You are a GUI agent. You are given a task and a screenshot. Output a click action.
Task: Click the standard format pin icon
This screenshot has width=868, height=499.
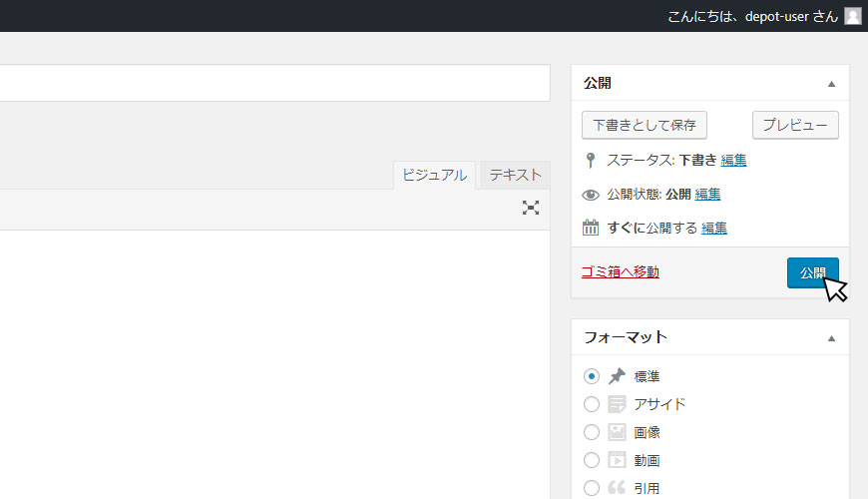coord(617,376)
